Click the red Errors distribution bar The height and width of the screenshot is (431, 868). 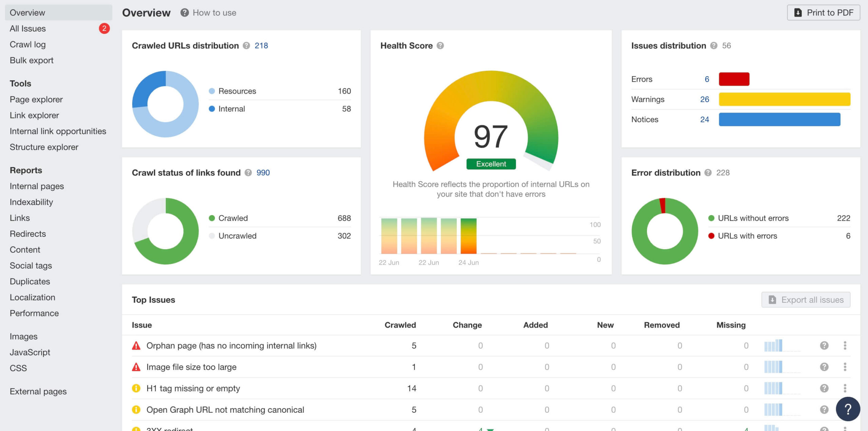pos(734,79)
